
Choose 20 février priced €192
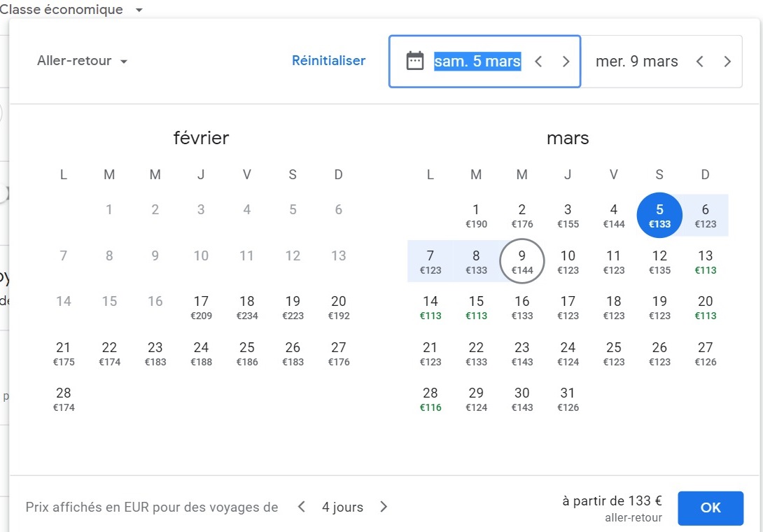click(x=339, y=307)
